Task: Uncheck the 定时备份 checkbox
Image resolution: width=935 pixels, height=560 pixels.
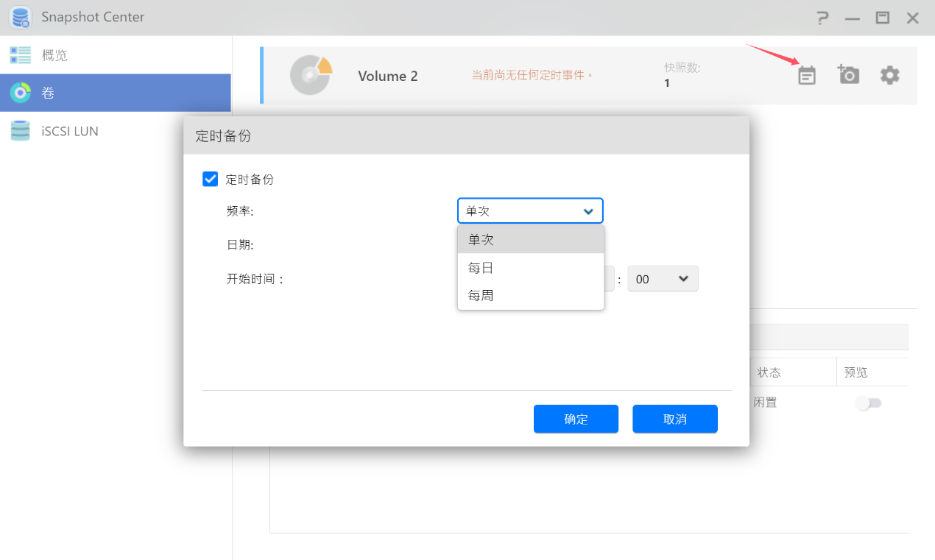Action: [210, 179]
